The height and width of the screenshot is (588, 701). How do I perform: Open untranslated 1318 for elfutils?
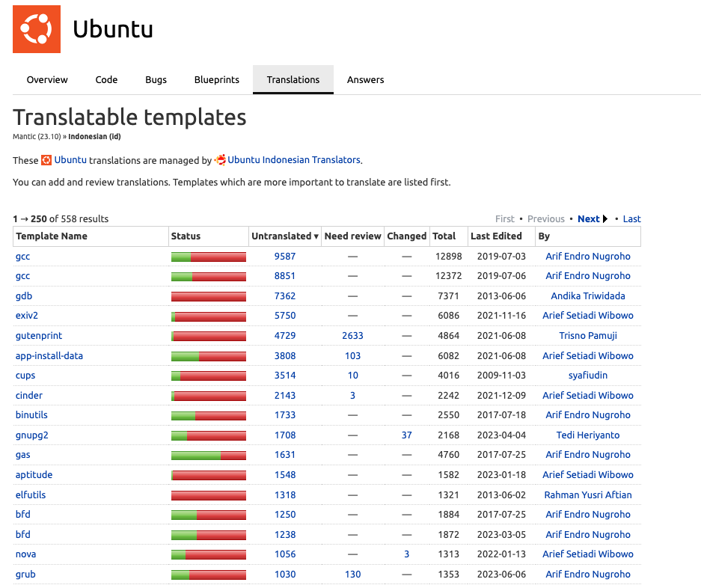[x=285, y=495]
